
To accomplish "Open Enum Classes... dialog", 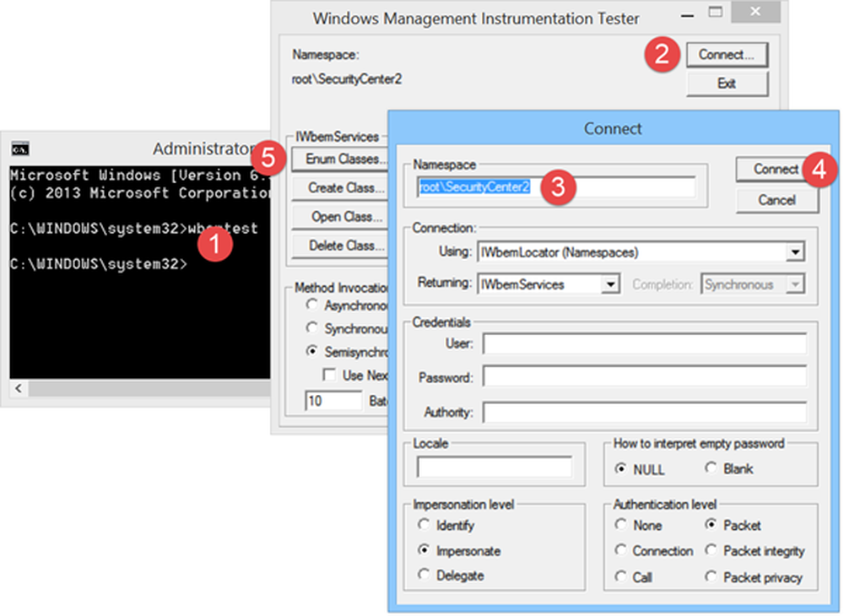I will pos(339,159).
